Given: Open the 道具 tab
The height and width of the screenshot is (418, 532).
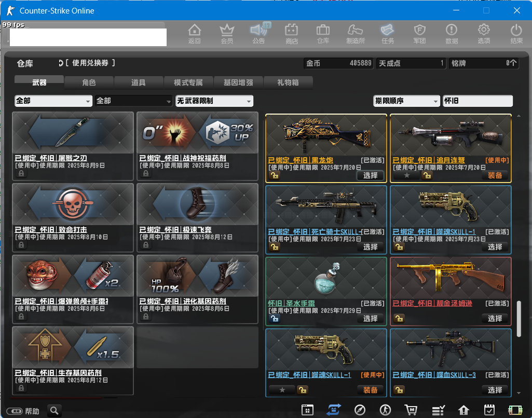Looking at the screenshot, I should (x=139, y=82).
